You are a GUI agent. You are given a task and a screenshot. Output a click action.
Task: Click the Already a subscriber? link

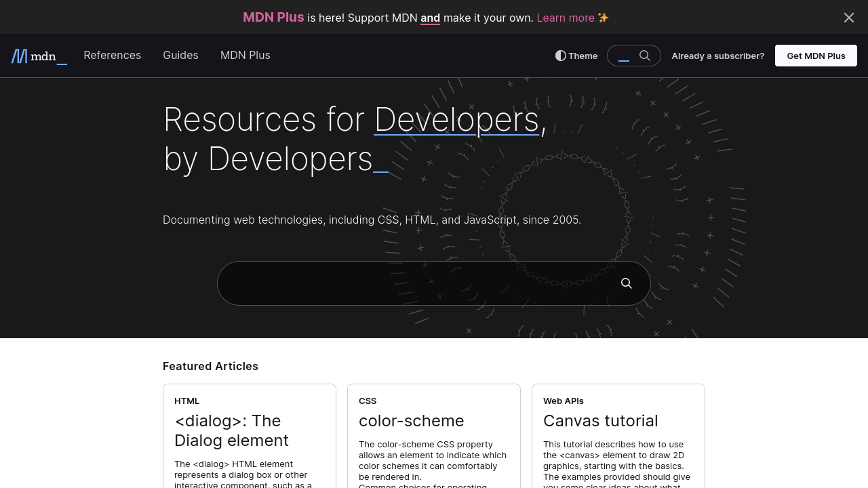click(717, 56)
